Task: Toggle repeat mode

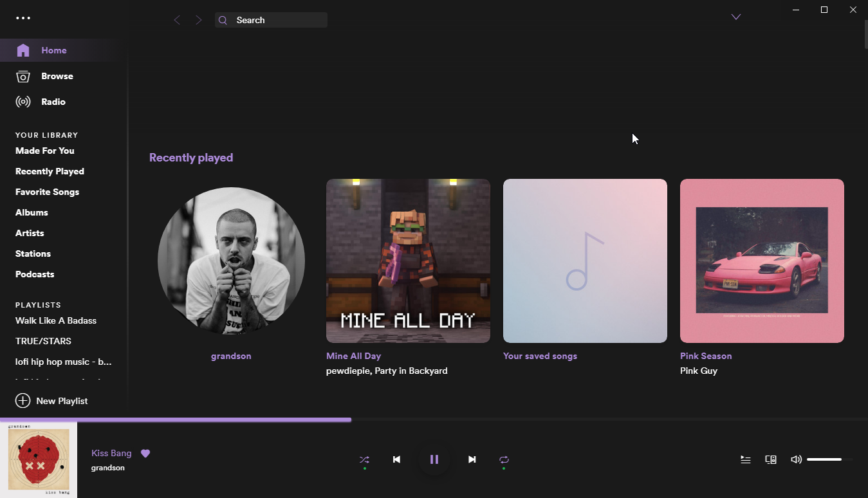Action: (504, 459)
